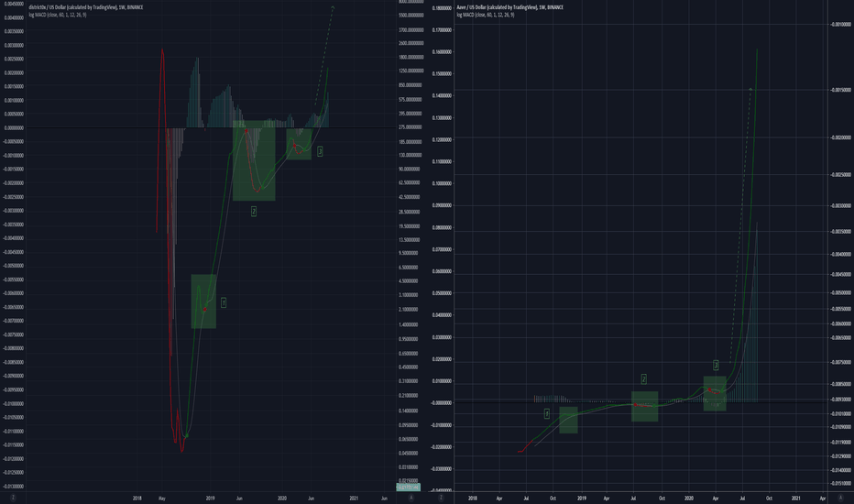Click the dashed projection arrow tip on Aave chart
Image resolution: width=854 pixels, height=504 pixels.
coord(750,88)
